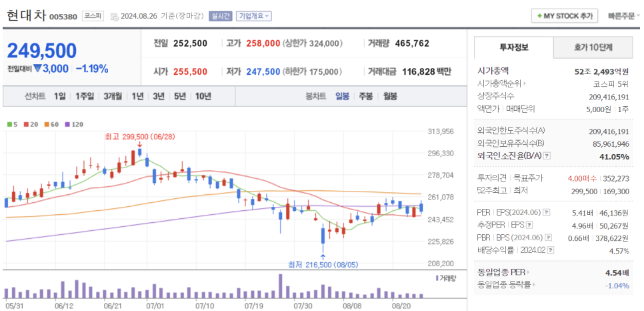The width and height of the screenshot is (644, 311).
Task: Open the 빠른주문 dropdown
Action: click(x=624, y=17)
